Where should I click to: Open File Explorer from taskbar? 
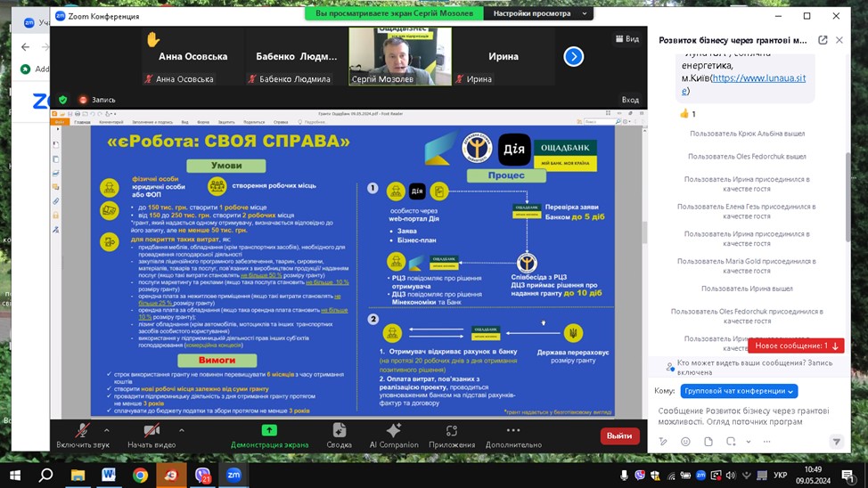click(78, 476)
